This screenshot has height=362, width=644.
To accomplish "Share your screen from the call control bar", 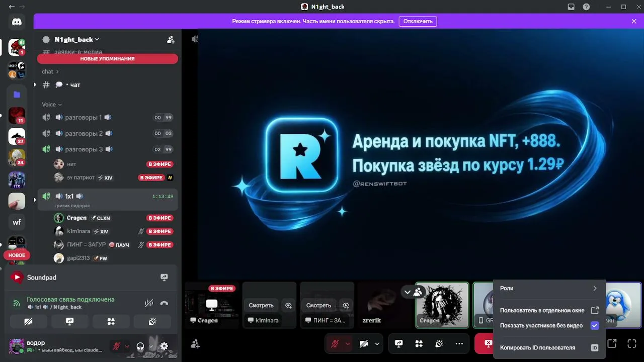I will (398, 344).
